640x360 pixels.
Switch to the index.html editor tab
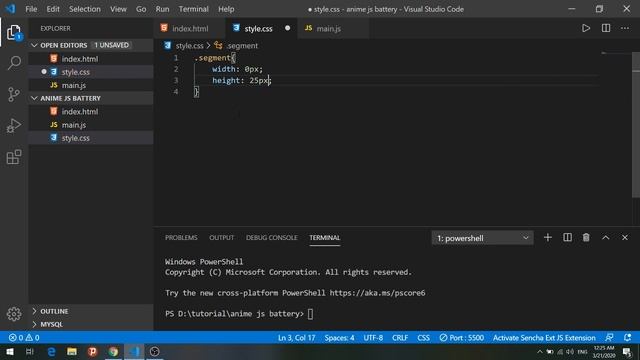pos(189,28)
